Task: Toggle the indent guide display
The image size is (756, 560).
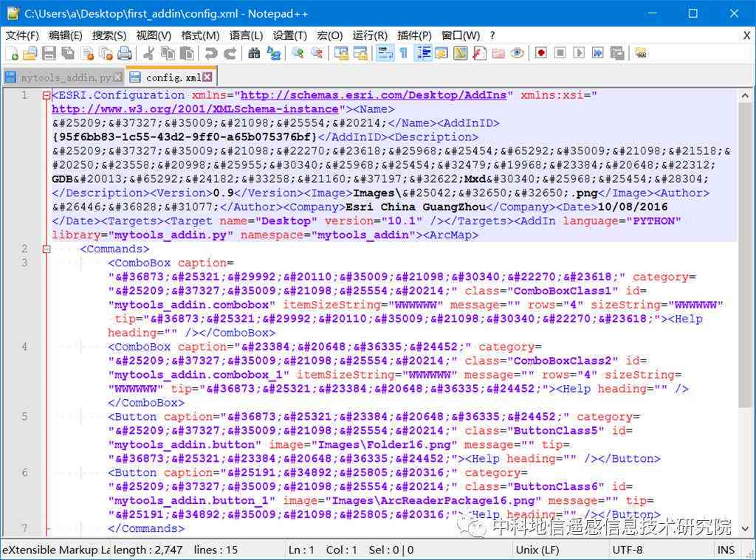Action: pyautogui.click(x=423, y=53)
